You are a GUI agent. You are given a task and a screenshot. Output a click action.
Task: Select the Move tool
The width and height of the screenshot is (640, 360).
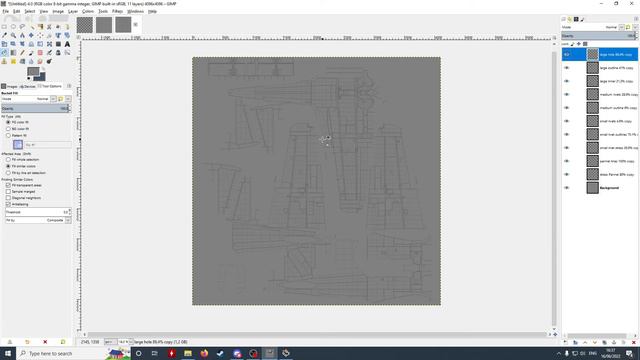coord(31,36)
